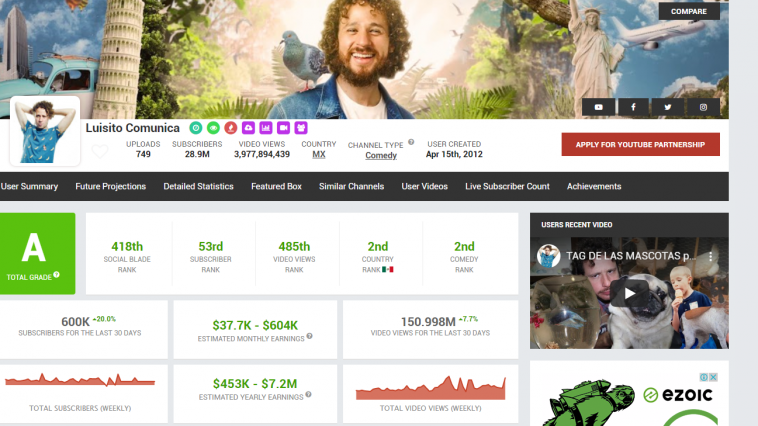Open the recent video's three-dot menu
This screenshot has width=758, height=426.
pyautogui.click(x=710, y=257)
